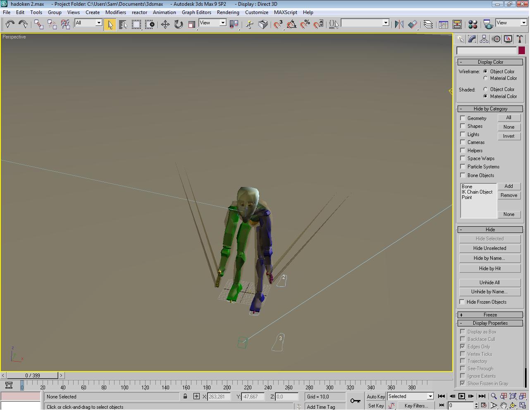Image resolution: width=532 pixels, height=410 pixels.
Task: Enable the Shapes hide checkbox
Action: (x=463, y=126)
